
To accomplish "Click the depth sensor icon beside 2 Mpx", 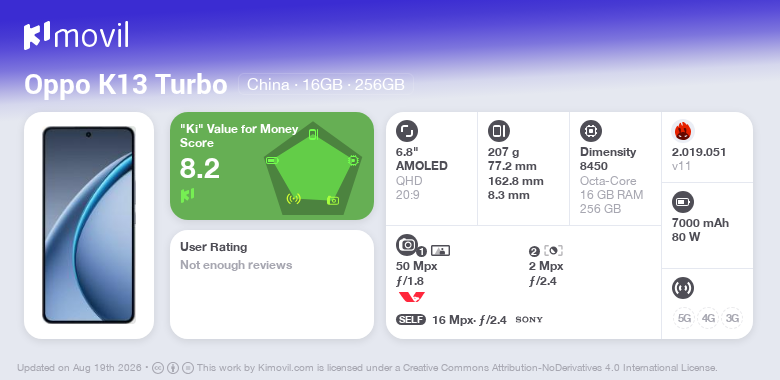I will tap(553, 251).
